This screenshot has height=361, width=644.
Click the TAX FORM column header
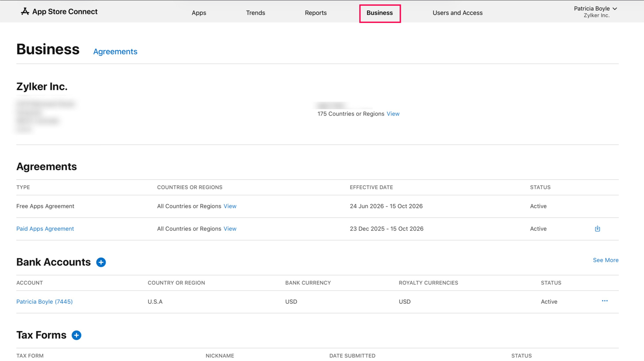pos(30,356)
